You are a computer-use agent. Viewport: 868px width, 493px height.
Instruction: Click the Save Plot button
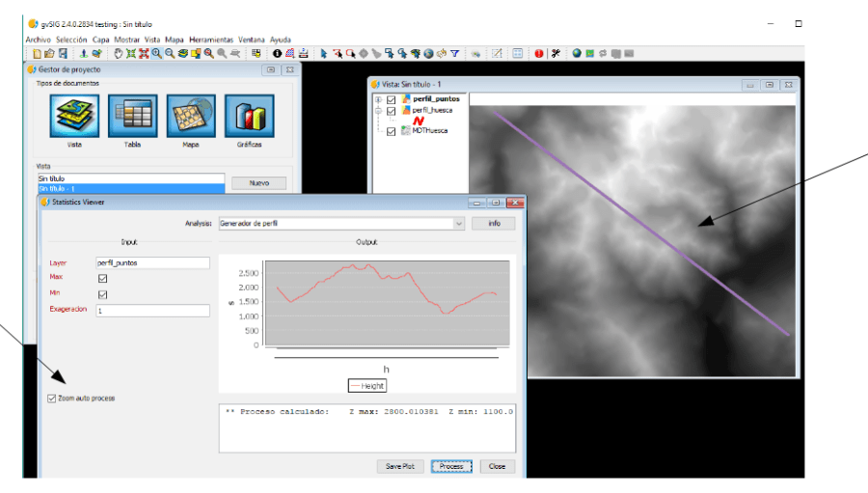click(x=400, y=466)
